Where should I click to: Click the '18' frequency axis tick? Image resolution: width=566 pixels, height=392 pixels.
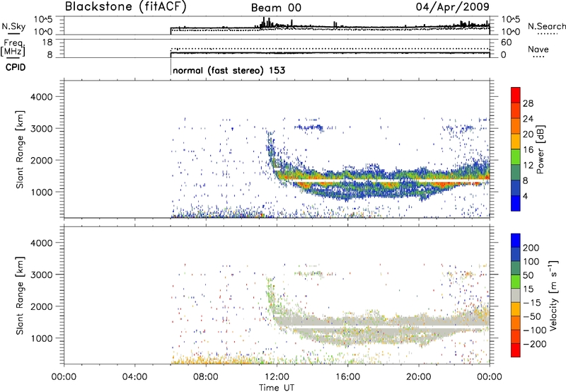pyautogui.click(x=47, y=42)
